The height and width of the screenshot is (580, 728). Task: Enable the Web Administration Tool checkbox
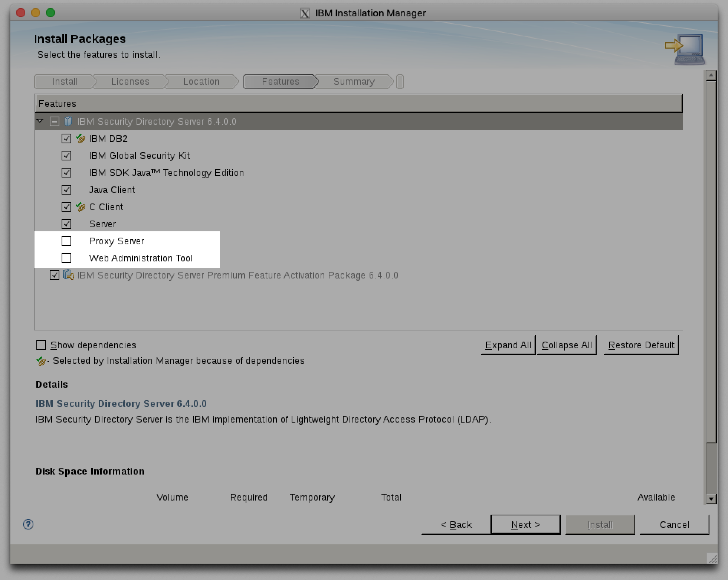tap(67, 258)
